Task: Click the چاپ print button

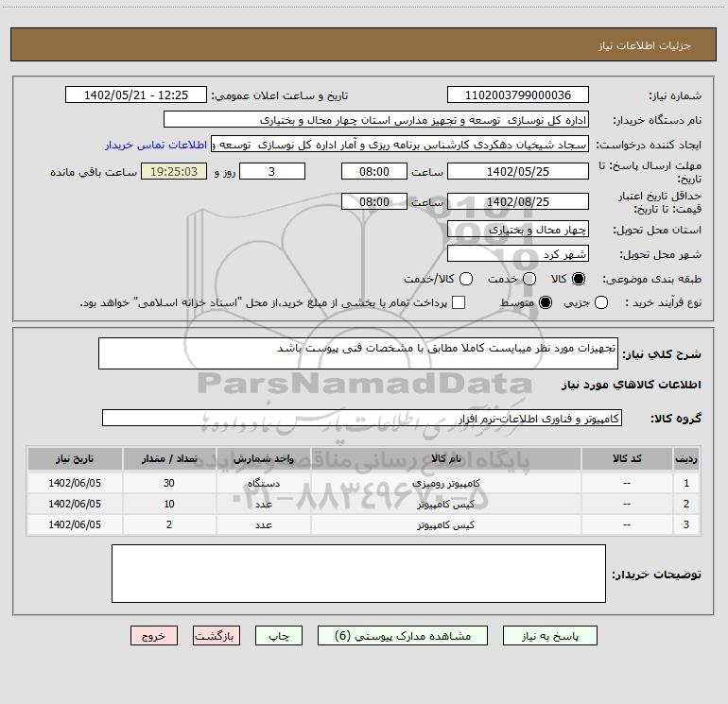Action: tap(279, 636)
